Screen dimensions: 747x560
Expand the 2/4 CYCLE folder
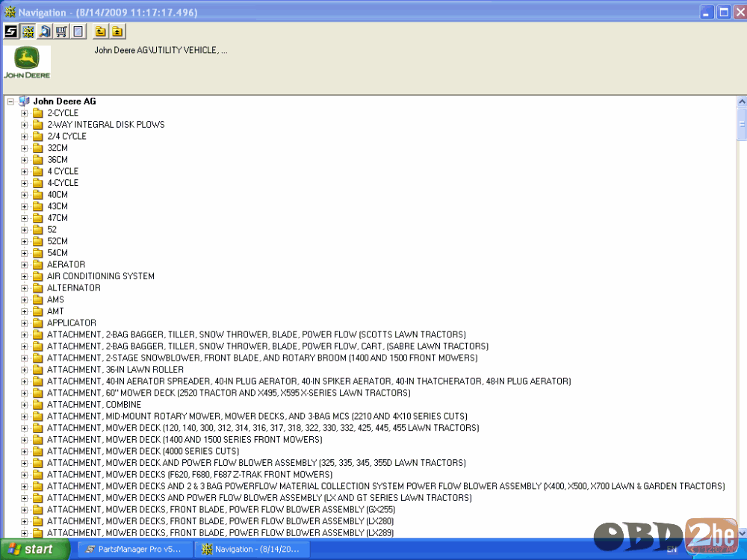click(x=25, y=137)
